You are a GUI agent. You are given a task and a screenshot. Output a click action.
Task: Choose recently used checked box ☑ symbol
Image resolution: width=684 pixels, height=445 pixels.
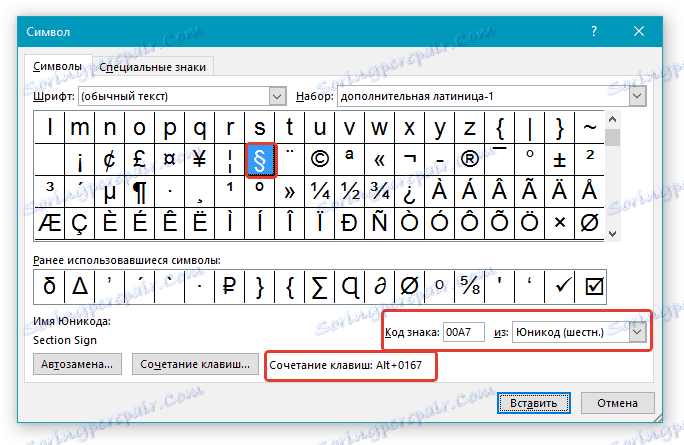click(x=591, y=287)
